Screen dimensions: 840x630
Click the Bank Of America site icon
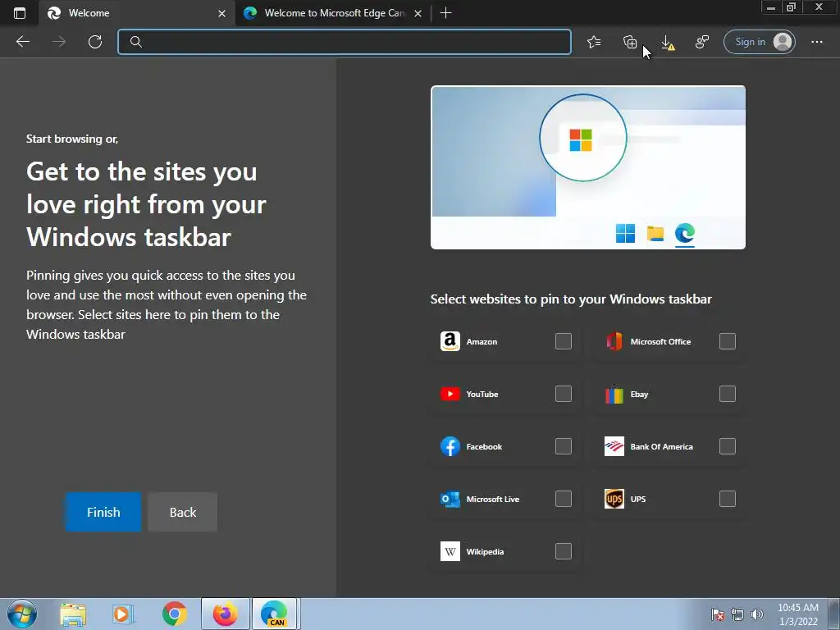tap(614, 446)
